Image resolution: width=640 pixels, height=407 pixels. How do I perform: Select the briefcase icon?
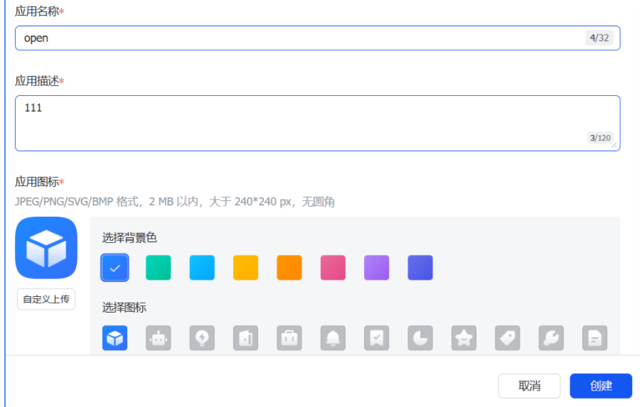[x=289, y=338]
